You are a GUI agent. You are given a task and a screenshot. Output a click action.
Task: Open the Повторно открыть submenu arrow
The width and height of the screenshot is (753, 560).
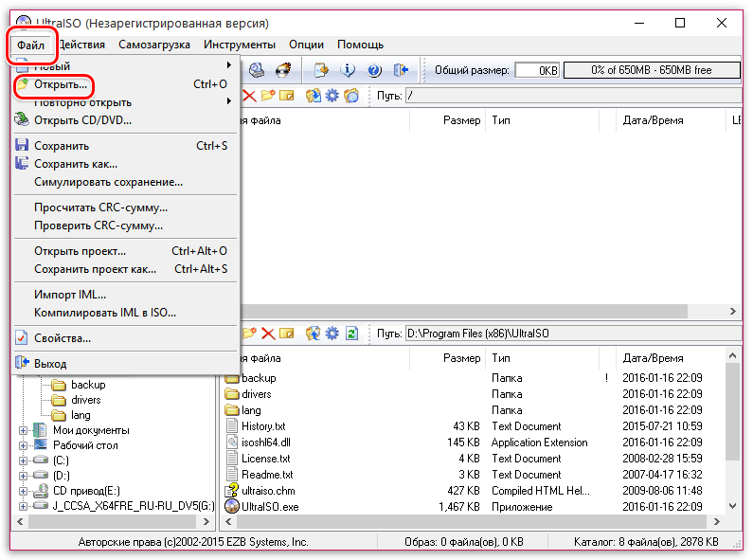[229, 100]
